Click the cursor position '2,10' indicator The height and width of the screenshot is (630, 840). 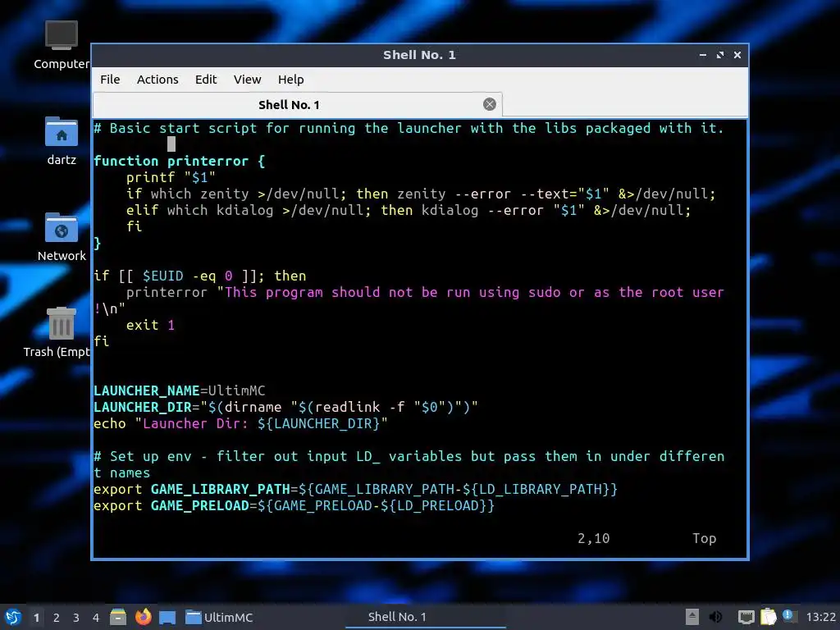[x=594, y=538]
